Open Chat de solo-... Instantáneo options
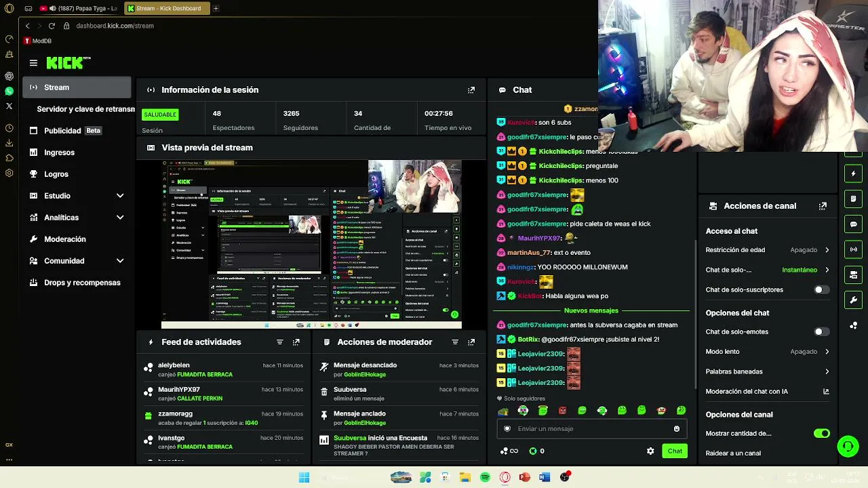This screenshot has width=868, height=488. (x=768, y=270)
